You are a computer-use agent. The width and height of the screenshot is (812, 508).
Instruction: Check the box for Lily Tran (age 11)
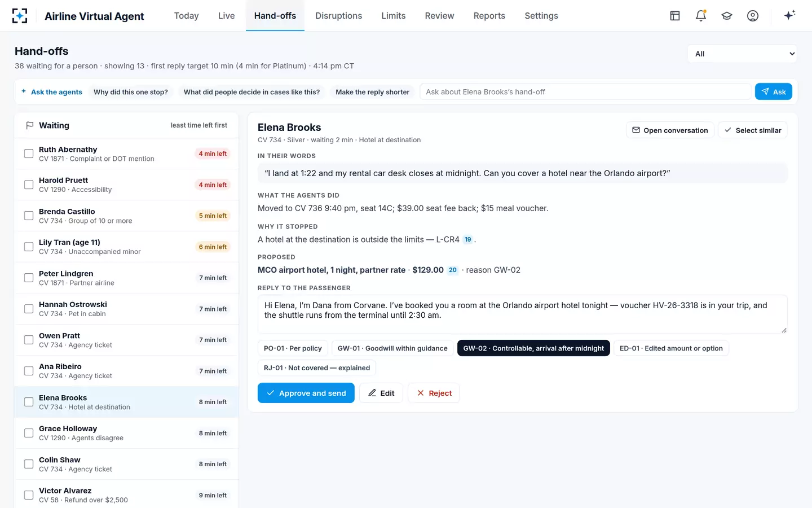pos(29,247)
